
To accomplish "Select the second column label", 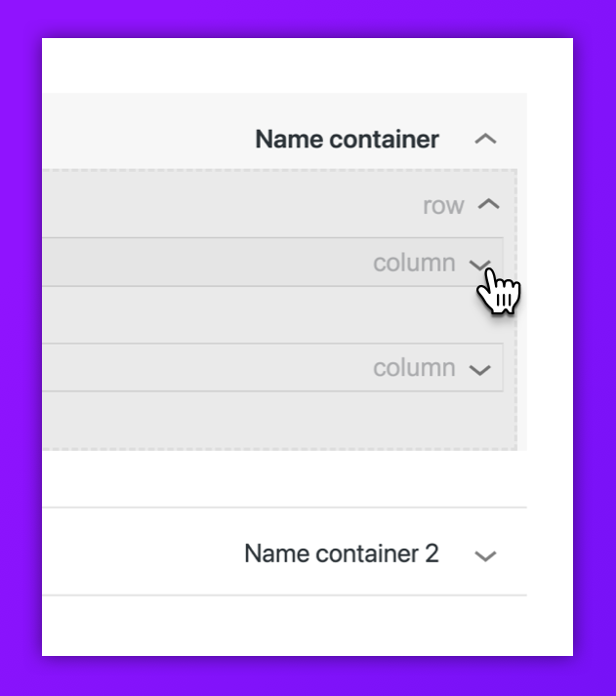I will (414, 368).
